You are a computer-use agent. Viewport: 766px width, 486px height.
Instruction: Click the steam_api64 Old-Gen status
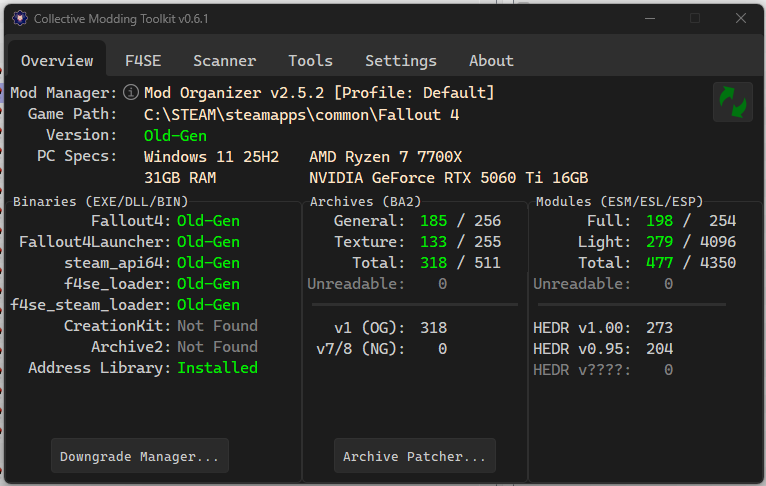[x=208, y=263]
